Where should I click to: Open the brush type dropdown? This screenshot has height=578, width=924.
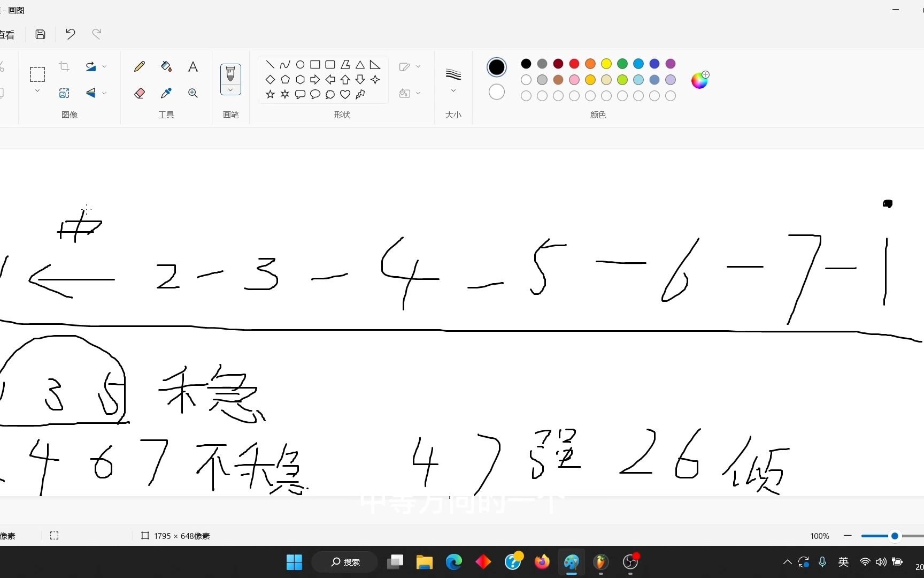[230, 90]
